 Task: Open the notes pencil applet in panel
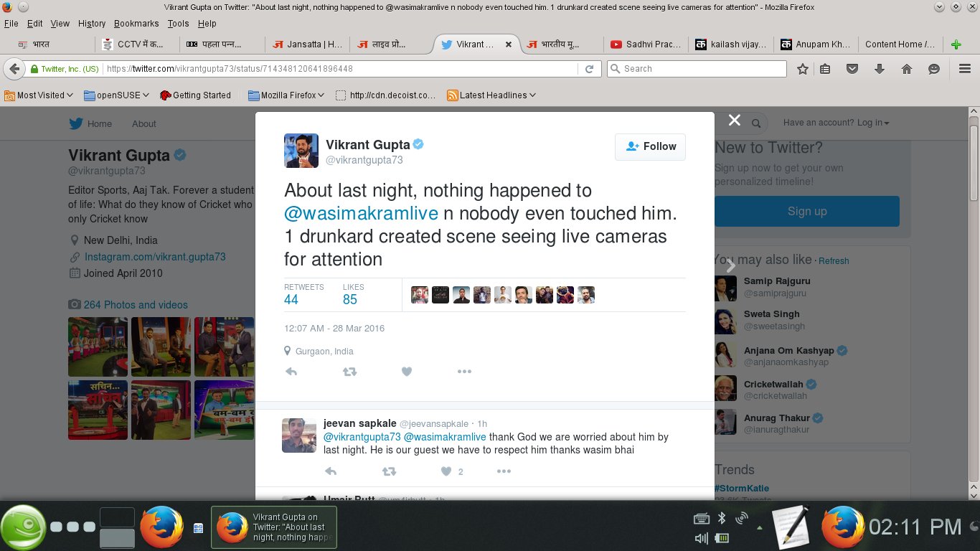pos(790,527)
